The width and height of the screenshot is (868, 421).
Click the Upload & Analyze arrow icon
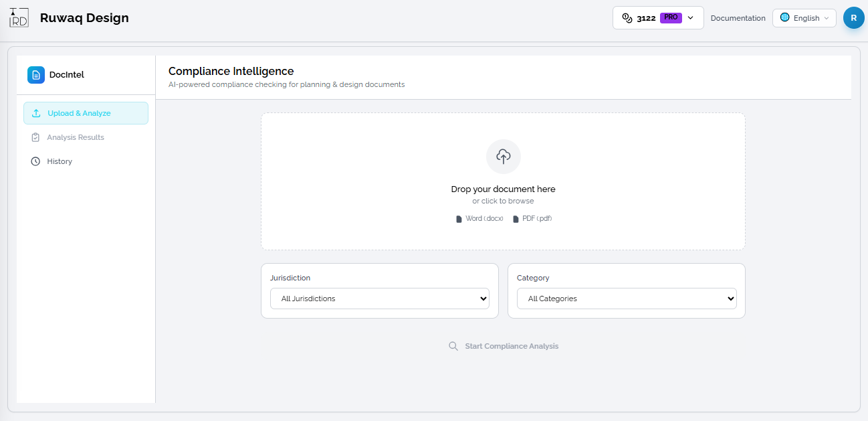coord(36,113)
